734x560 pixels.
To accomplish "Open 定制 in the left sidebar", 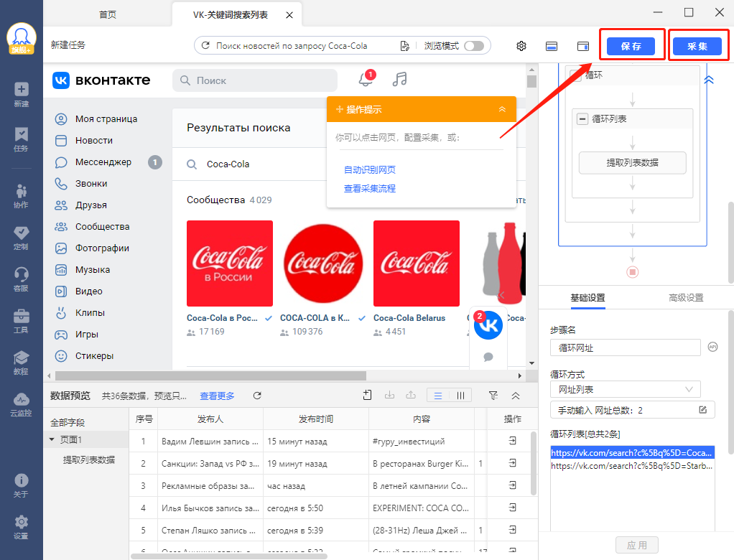I will (21, 238).
